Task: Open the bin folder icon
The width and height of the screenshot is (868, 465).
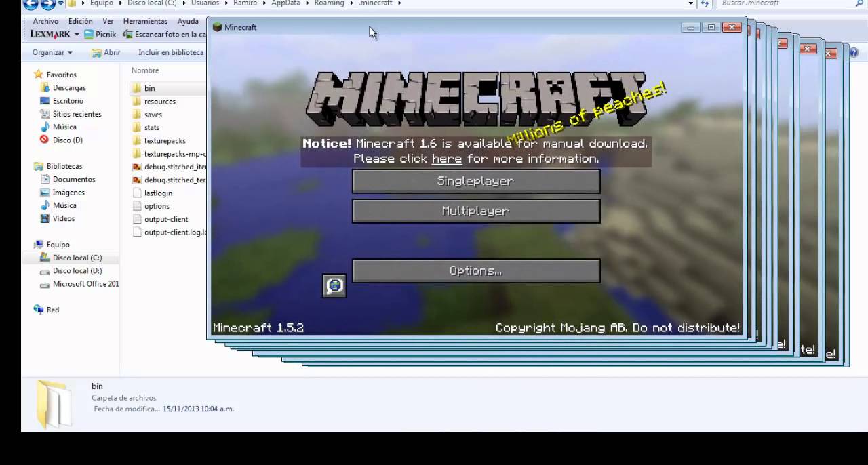Action: pos(136,88)
